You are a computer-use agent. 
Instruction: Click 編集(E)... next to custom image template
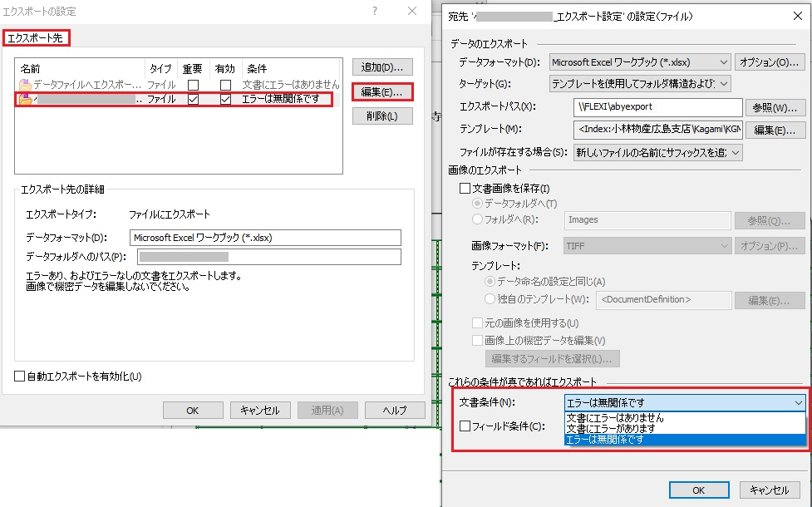[770, 300]
